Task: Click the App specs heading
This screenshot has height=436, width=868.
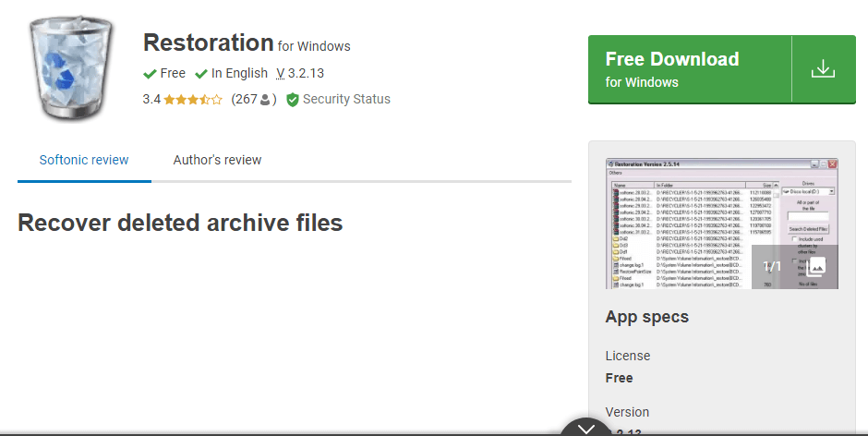Action: (646, 317)
